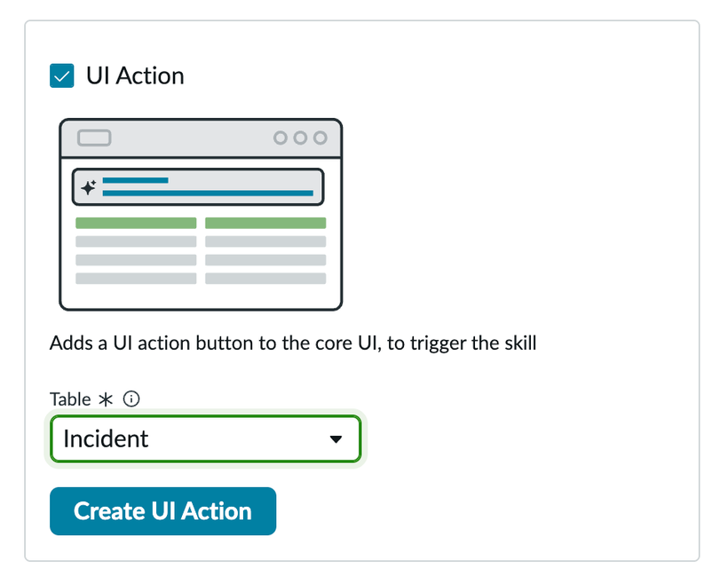Click the required asterisk next to Table
Screen dimensions: 728x568
point(107,399)
